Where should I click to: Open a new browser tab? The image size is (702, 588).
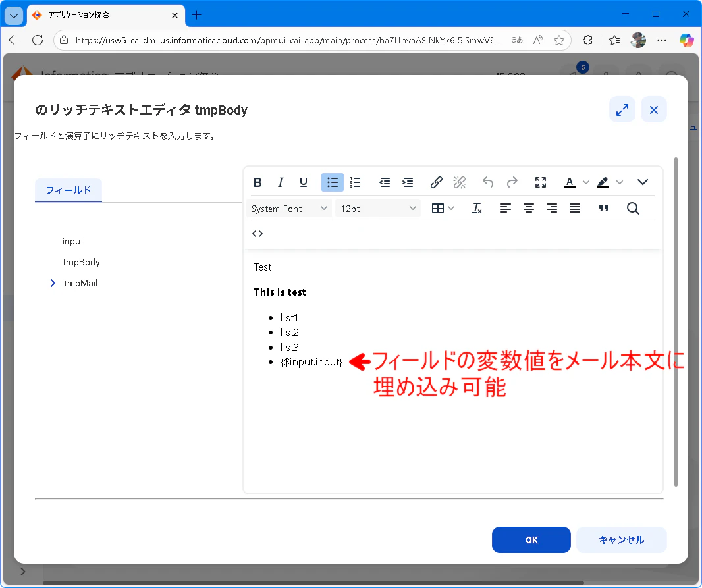tap(196, 15)
